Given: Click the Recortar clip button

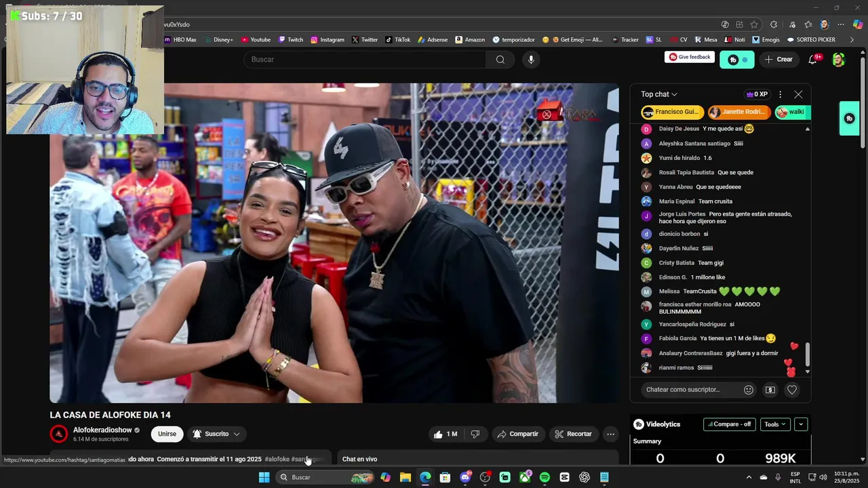Looking at the screenshot, I should click(574, 434).
